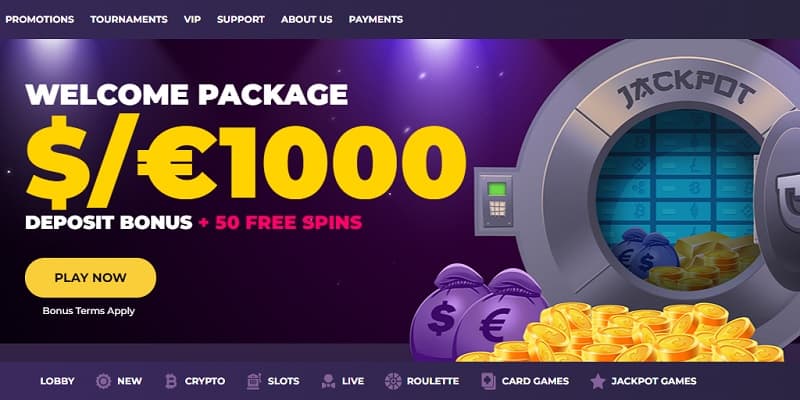Open the Payments menu item

coord(376,19)
